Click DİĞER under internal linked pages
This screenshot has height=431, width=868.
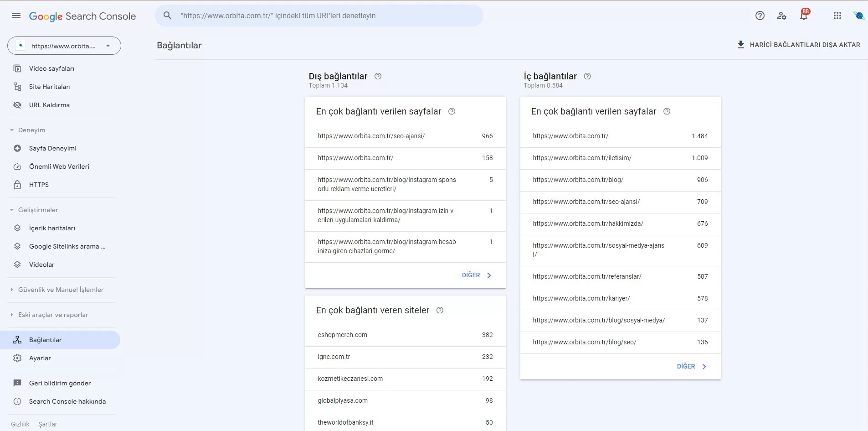pyautogui.click(x=692, y=366)
